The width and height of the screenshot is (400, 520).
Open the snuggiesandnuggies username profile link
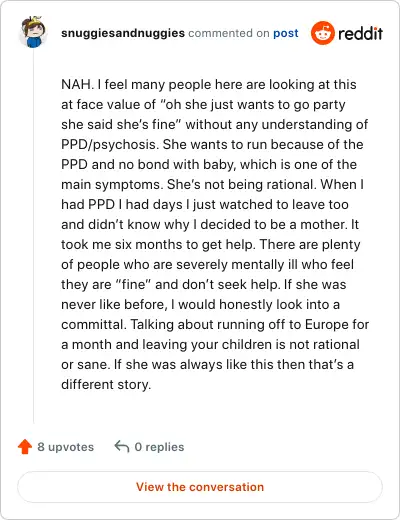click(123, 33)
